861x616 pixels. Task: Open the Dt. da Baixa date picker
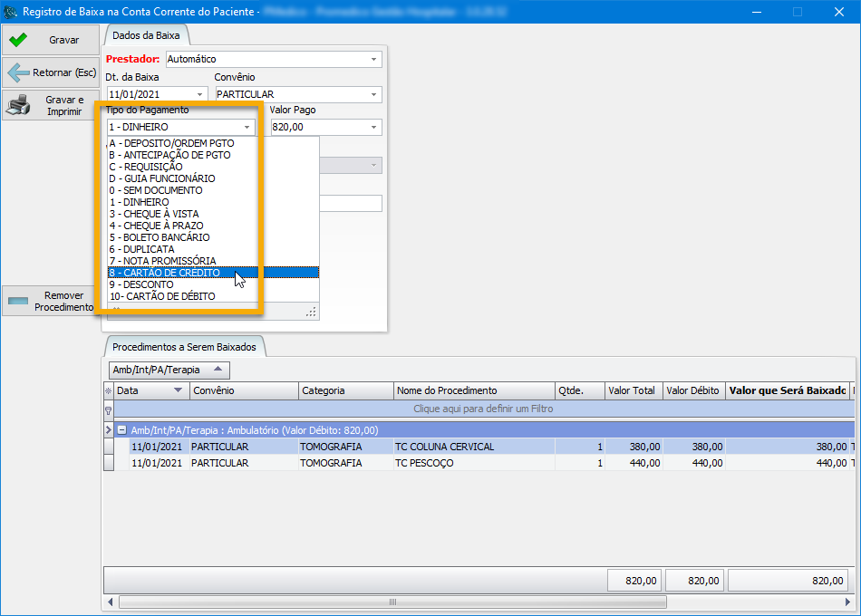(x=200, y=94)
